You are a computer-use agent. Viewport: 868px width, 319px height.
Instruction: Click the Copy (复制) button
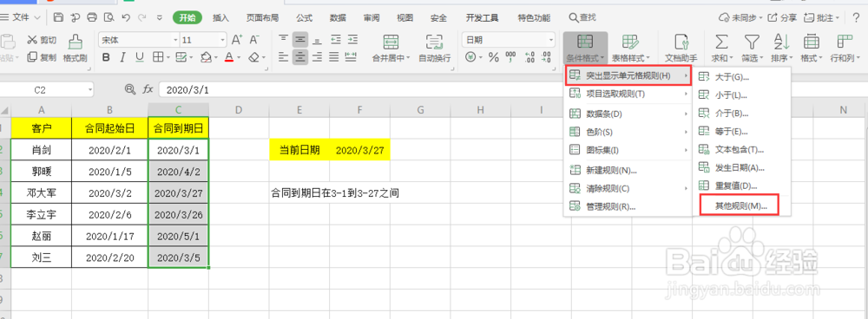tap(42, 57)
